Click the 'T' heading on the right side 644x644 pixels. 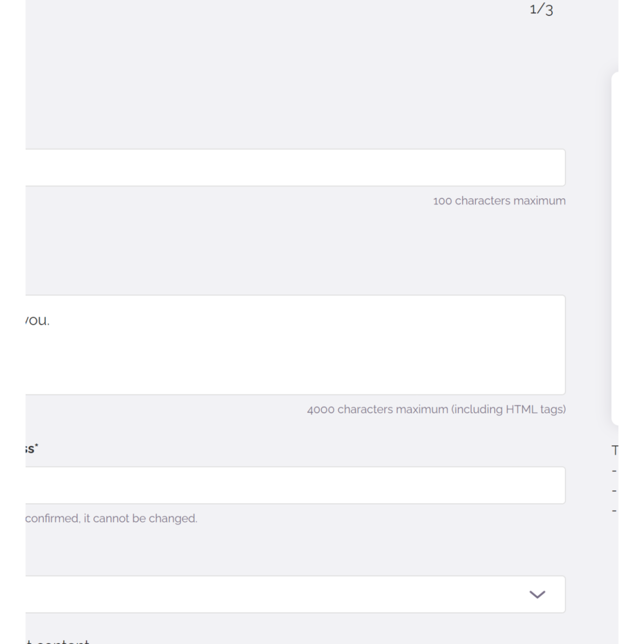[x=615, y=450]
